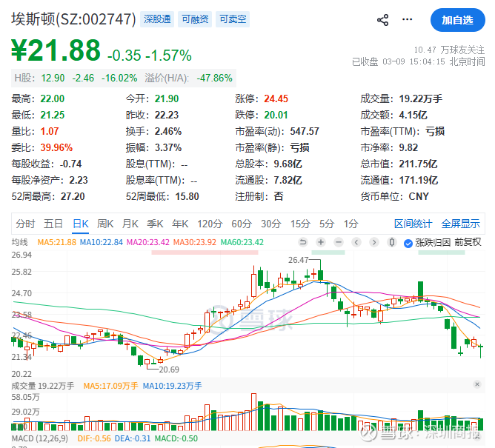Click the DIF:-0.56 value
495x448 pixels.
click(94, 438)
